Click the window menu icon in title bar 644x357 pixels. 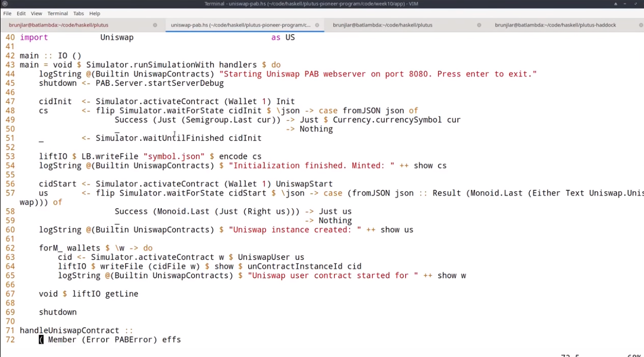point(5,4)
